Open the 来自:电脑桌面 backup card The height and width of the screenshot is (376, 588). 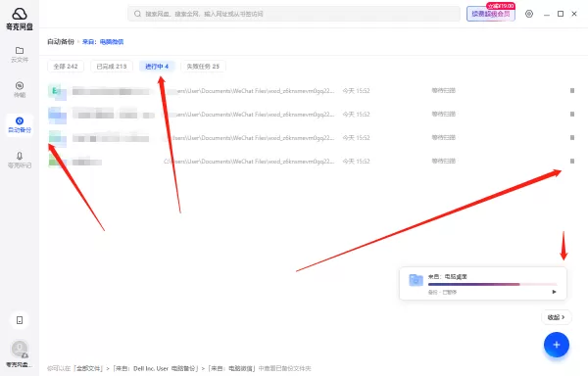pos(483,283)
